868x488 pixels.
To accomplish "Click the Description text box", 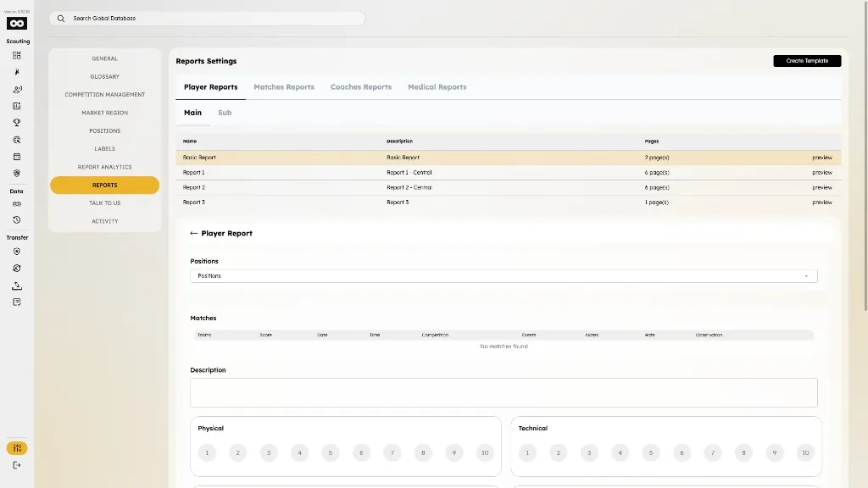I will (504, 393).
